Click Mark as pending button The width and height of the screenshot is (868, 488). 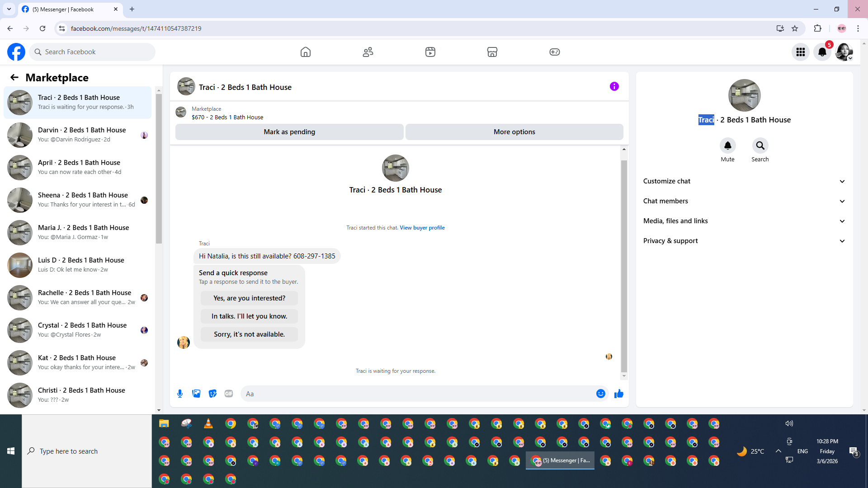coord(289,132)
